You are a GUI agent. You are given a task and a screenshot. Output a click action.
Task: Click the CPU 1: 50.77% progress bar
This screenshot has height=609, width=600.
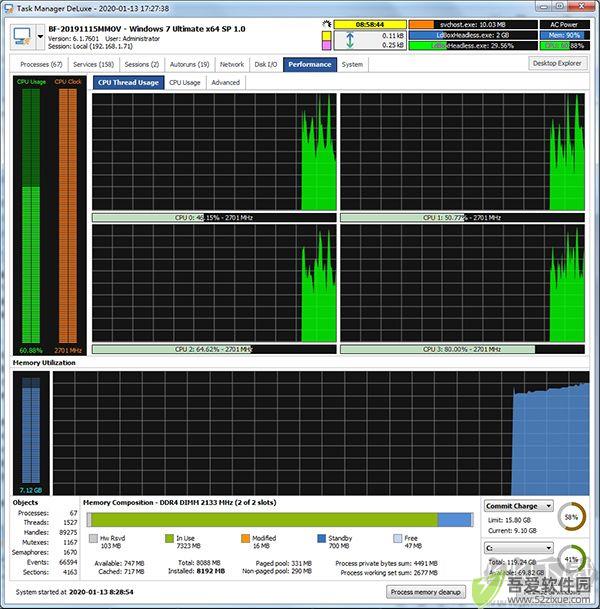pos(463,218)
